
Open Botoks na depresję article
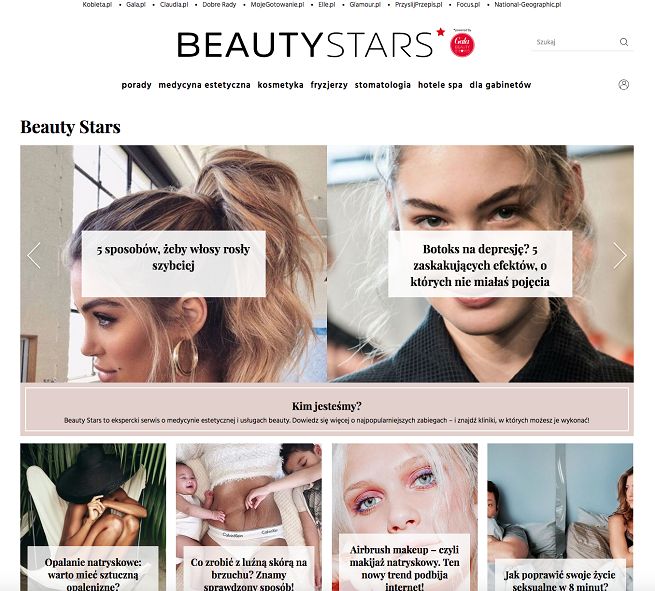point(480,264)
